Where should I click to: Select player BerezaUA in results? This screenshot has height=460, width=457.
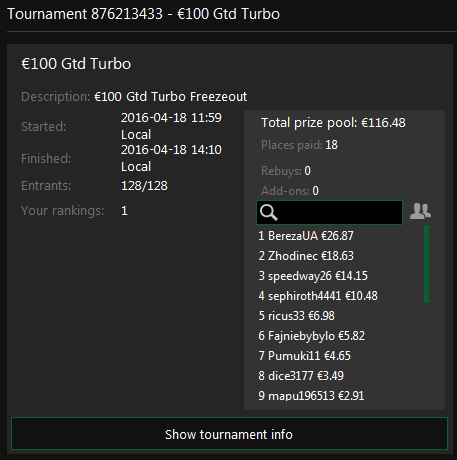306,236
